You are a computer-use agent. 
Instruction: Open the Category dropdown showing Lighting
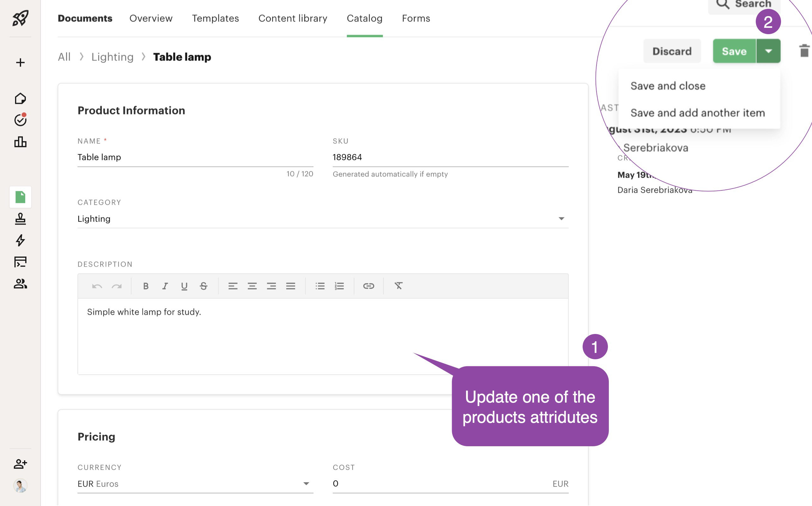point(323,219)
